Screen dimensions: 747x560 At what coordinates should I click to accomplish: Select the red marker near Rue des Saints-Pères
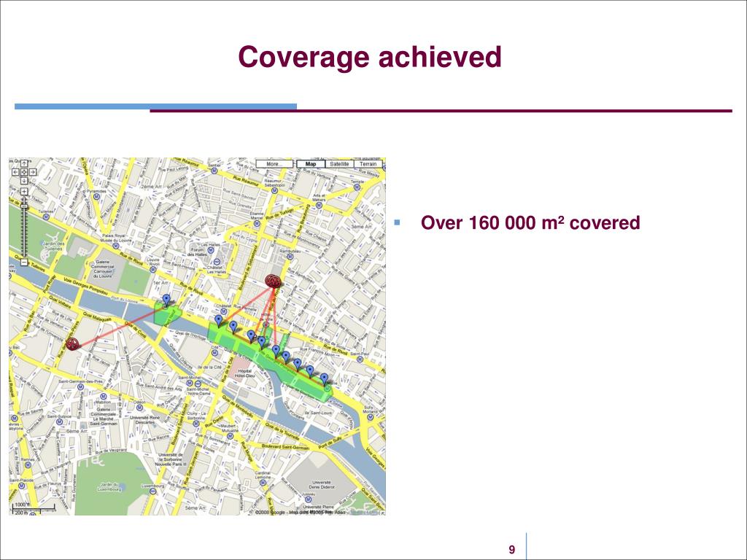pos(73,343)
